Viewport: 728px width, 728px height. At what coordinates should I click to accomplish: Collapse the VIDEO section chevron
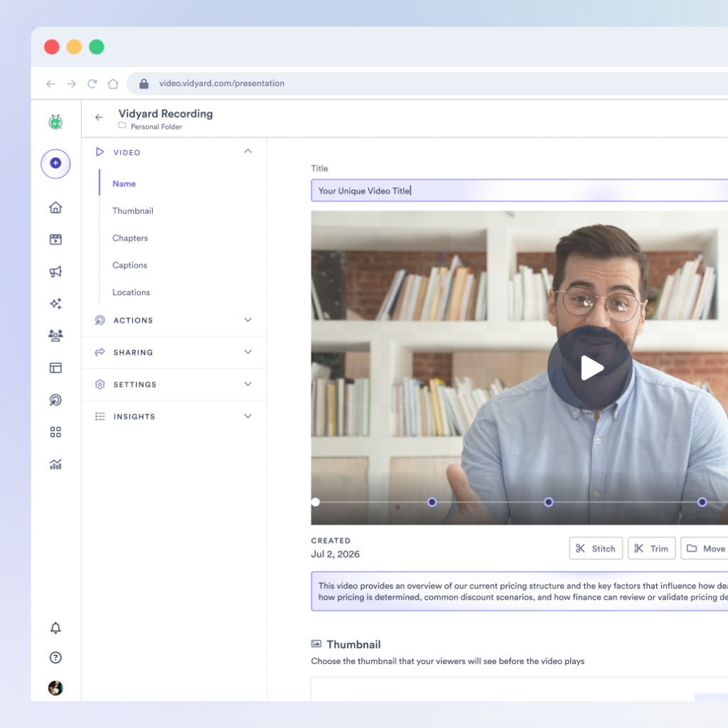[248, 151]
